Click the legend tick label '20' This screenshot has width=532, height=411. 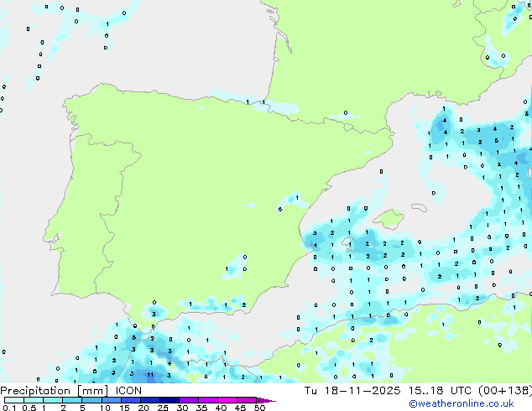(x=143, y=408)
